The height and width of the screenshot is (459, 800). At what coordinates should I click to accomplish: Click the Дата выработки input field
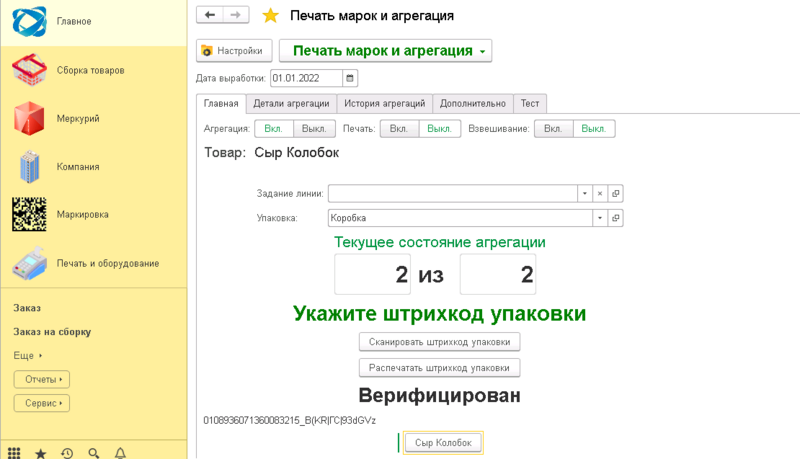click(x=305, y=78)
